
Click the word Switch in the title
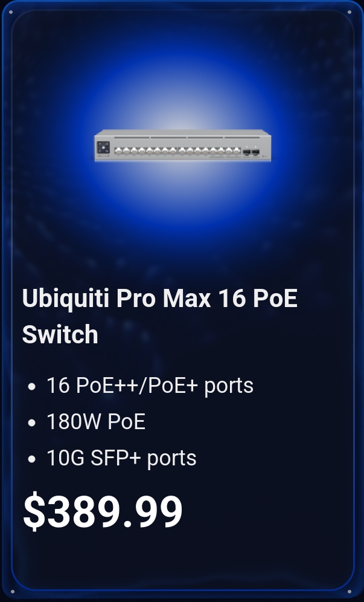click(x=60, y=334)
